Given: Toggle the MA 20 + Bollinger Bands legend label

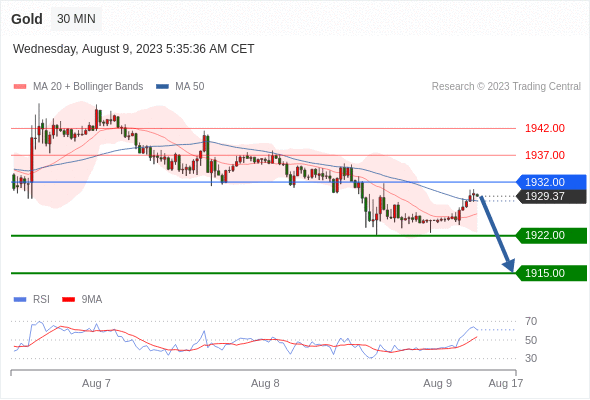Looking at the screenshot, I should pyautogui.click(x=88, y=87).
